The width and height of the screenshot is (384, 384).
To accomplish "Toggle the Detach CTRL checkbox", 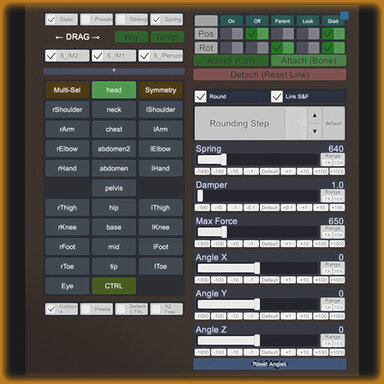I will pyautogui.click(x=131, y=309).
